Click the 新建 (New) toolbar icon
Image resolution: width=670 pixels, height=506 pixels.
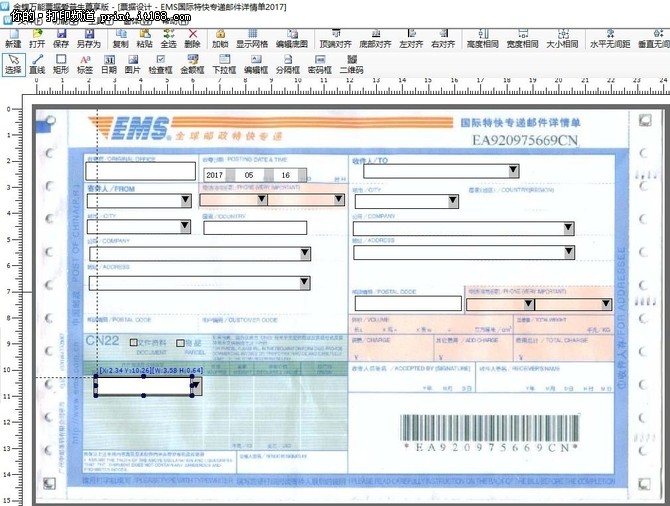pos(13,38)
